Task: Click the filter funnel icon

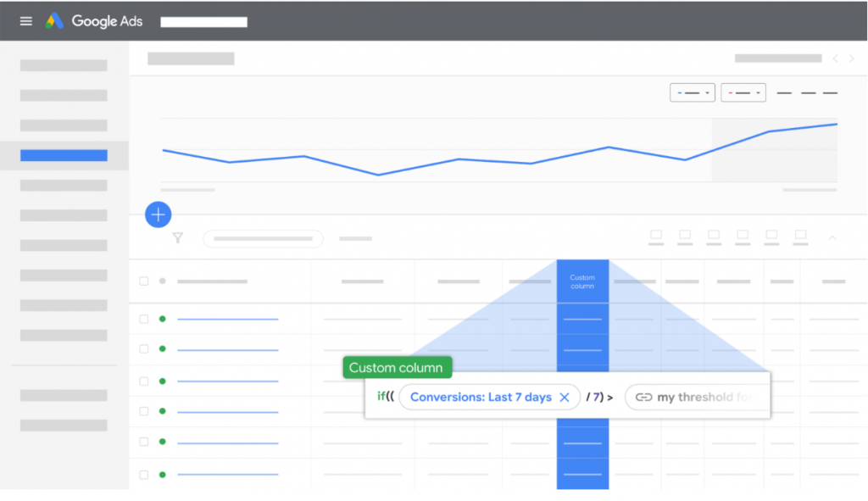Action: pyautogui.click(x=178, y=238)
